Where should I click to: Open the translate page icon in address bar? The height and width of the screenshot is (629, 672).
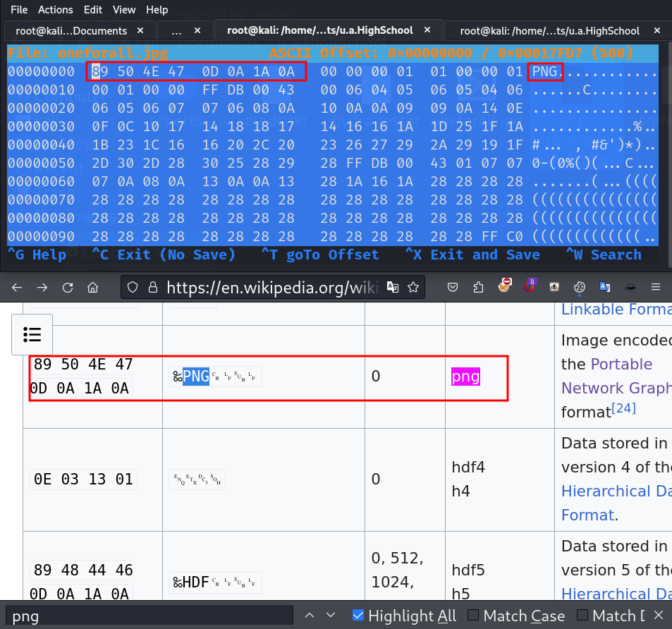click(393, 287)
